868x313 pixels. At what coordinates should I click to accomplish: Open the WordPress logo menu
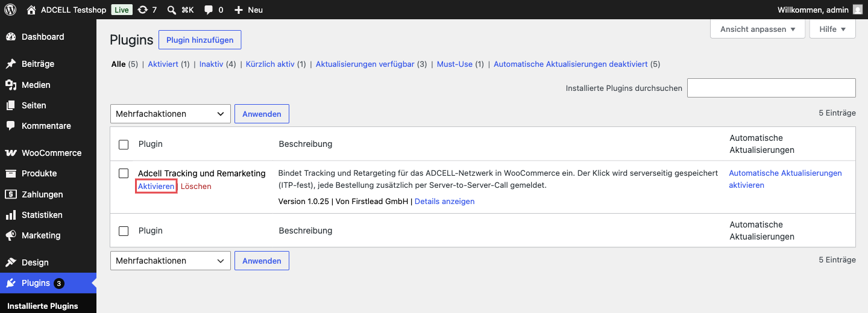point(10,10)
